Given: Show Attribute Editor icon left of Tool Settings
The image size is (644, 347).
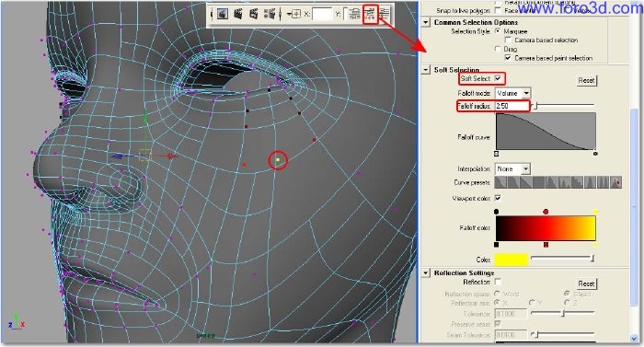Looking at the screenshot, I should pyautogui.click(x=354, y=14).
